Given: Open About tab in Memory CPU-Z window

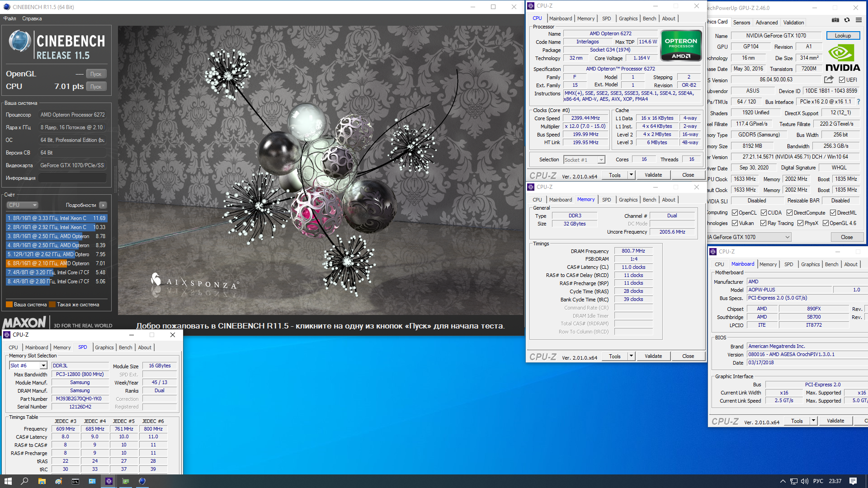Looking at the screenshot, I should 669,200.
